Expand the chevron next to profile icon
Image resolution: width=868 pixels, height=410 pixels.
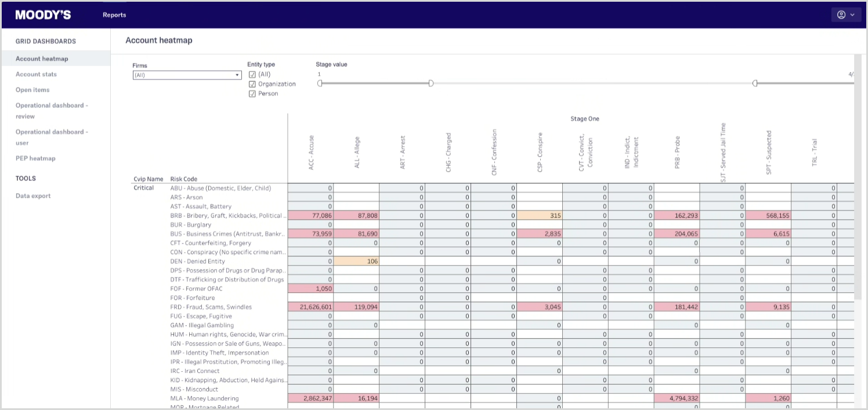coord(852,15)
